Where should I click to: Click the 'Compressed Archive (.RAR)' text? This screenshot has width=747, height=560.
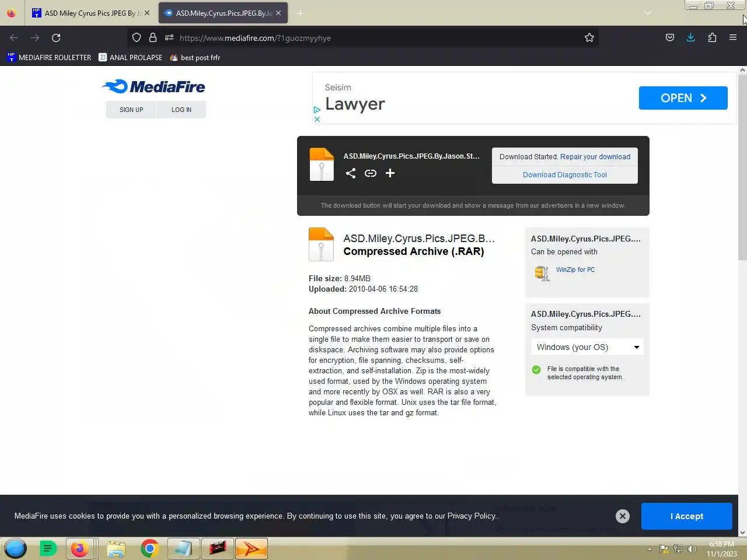click(414, 251)
